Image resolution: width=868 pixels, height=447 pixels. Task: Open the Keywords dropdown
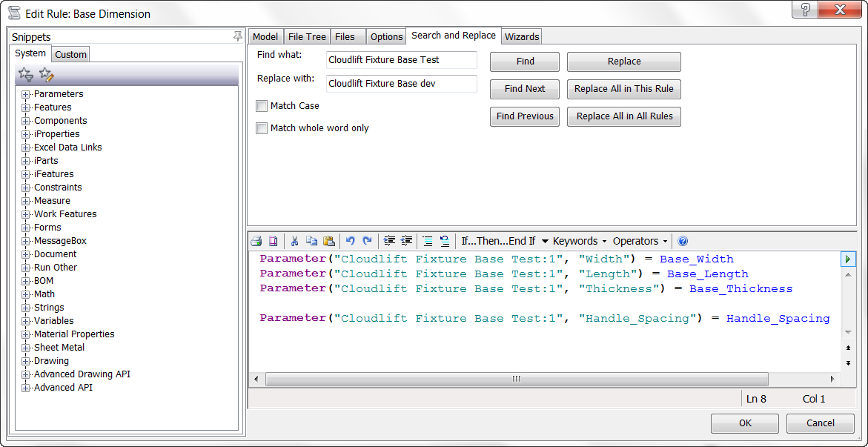point(577,240)
